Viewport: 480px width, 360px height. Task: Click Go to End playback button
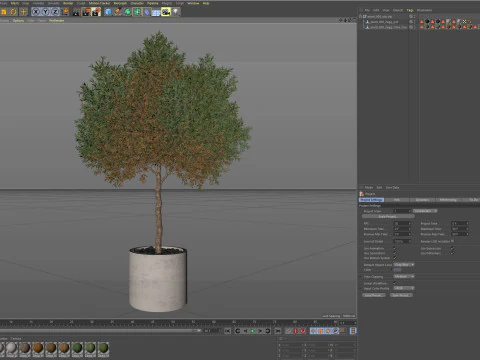(x=278, y=331)
